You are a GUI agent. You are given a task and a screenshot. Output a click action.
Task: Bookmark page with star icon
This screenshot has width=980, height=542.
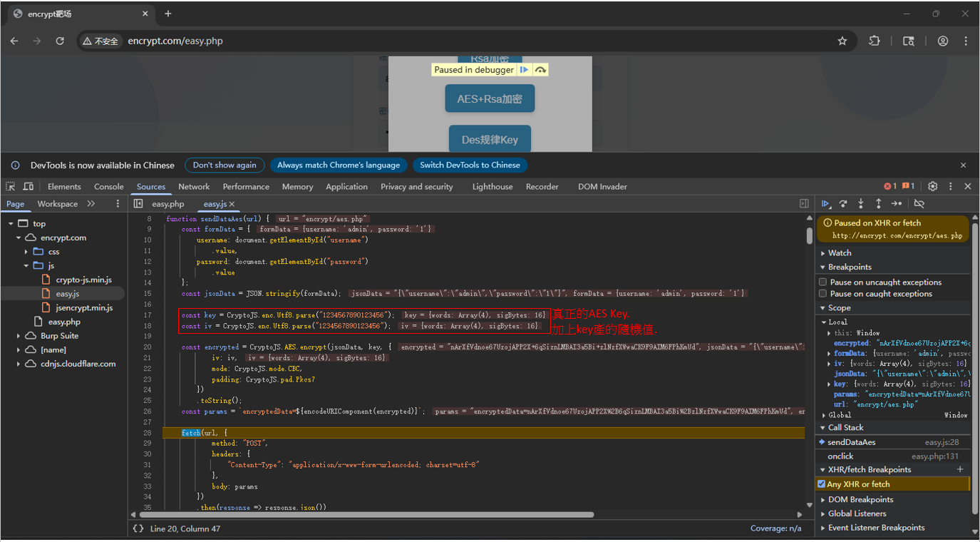[x=842, y=41]
